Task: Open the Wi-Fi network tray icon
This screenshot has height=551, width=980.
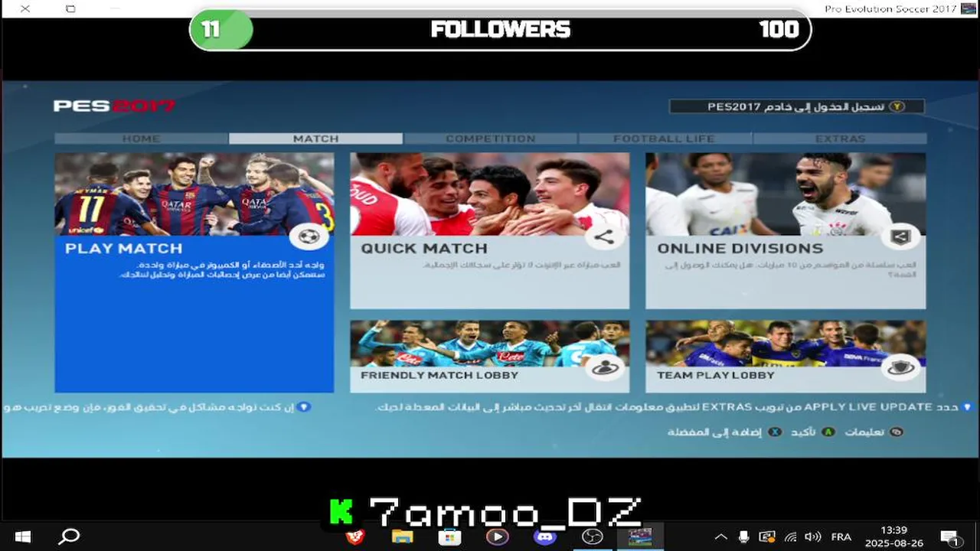Action: pos(791,536)
